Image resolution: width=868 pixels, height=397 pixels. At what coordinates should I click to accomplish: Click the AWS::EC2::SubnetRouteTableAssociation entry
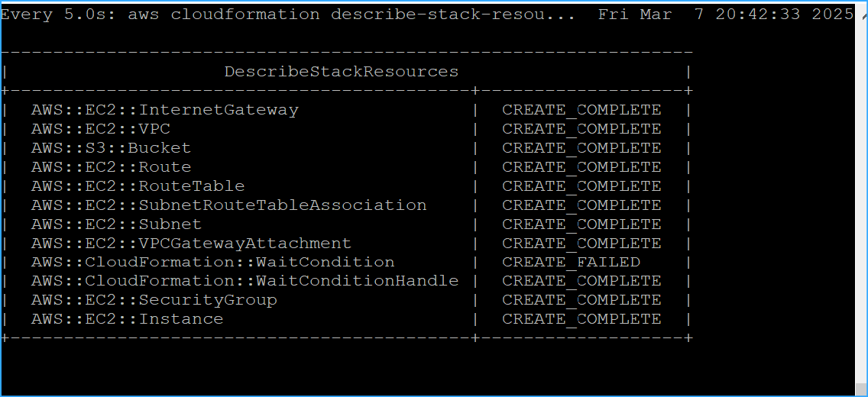tap(228, 205)
